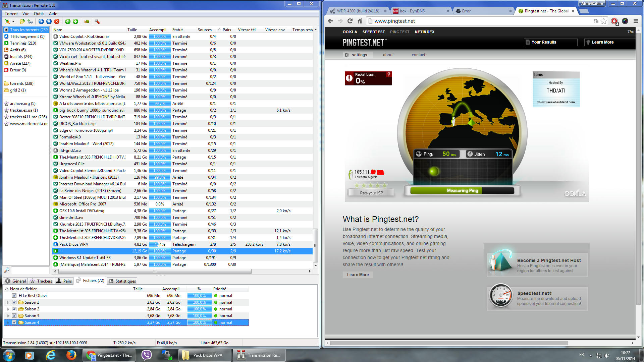
Task: Toggle the Saison 2 folder checkbox
Action: click(x=14, y=309)
